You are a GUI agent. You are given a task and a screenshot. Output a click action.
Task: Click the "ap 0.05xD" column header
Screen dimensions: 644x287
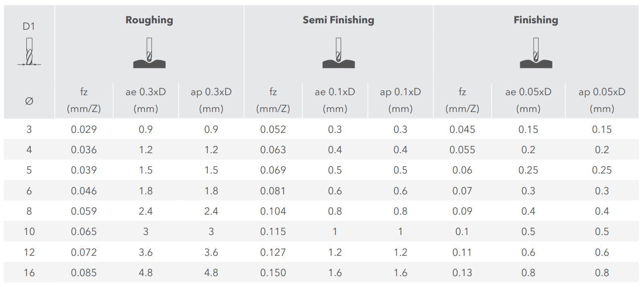point(601,100)
